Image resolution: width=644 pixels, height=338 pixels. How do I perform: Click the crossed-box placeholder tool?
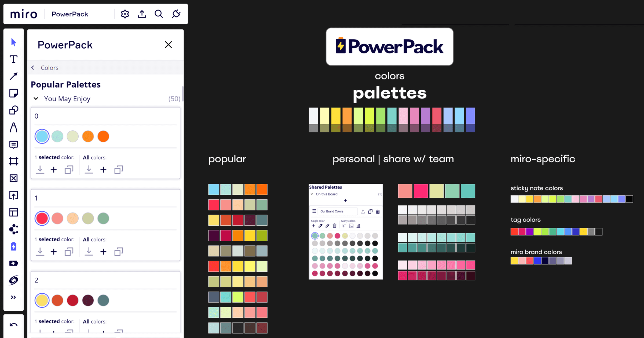[x=13, y=178]
